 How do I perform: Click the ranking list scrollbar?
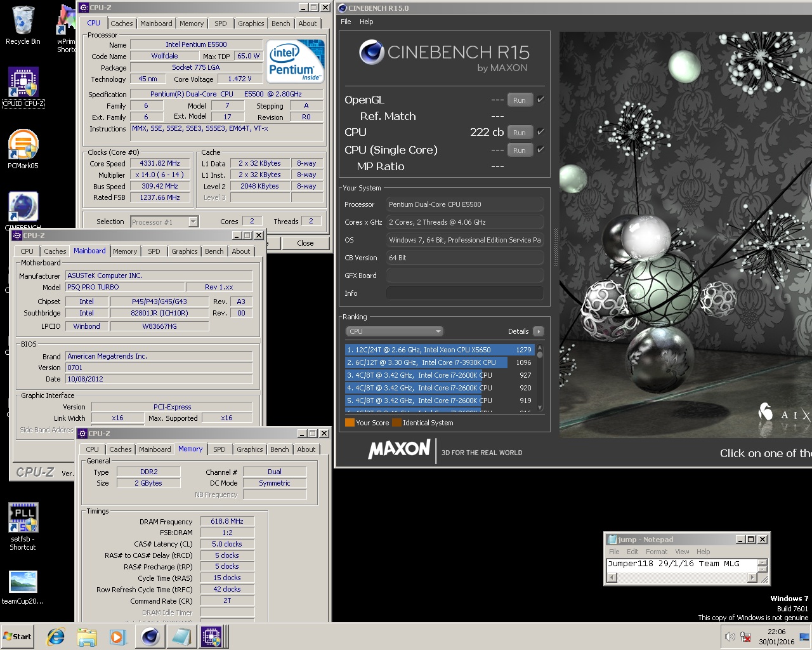(x=540, y=378)
